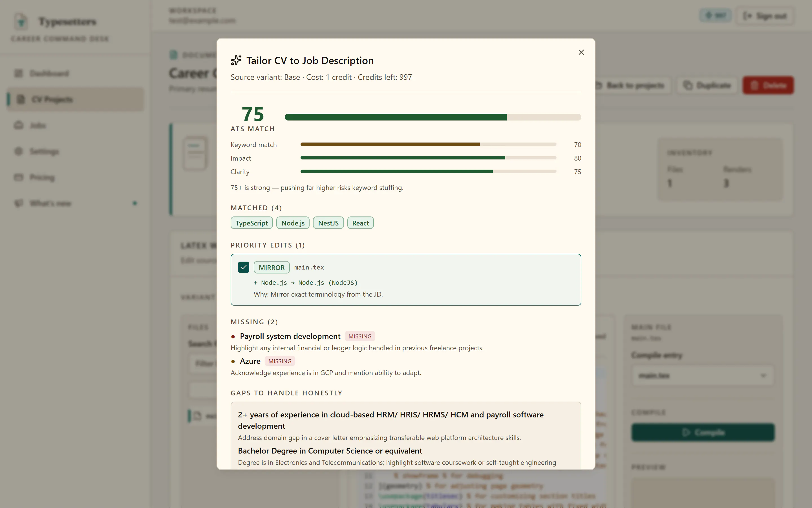Click the 2+ years HRM experience gap heading

click(x=390, y=420)
